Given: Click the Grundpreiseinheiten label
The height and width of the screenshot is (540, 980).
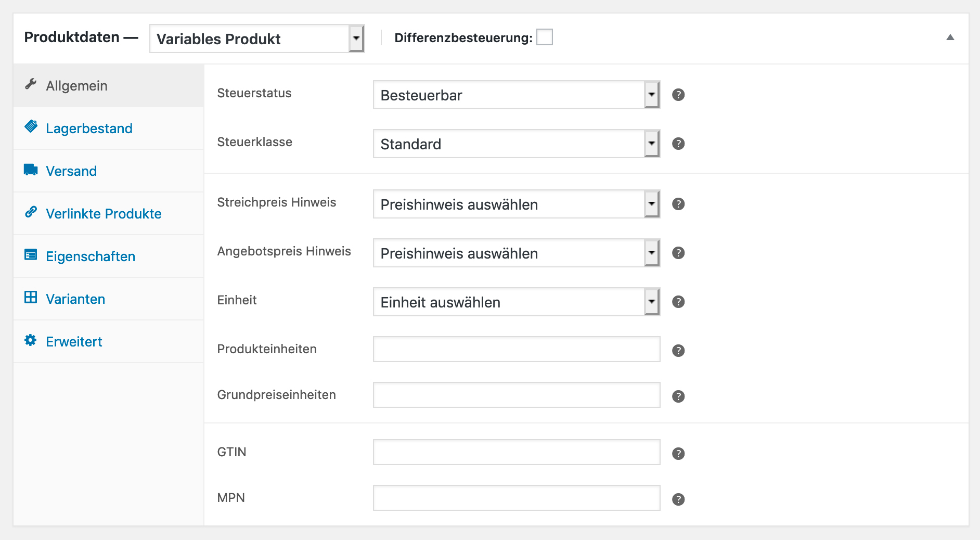Looking at the screenshot, I should click(x=277, y=395).
